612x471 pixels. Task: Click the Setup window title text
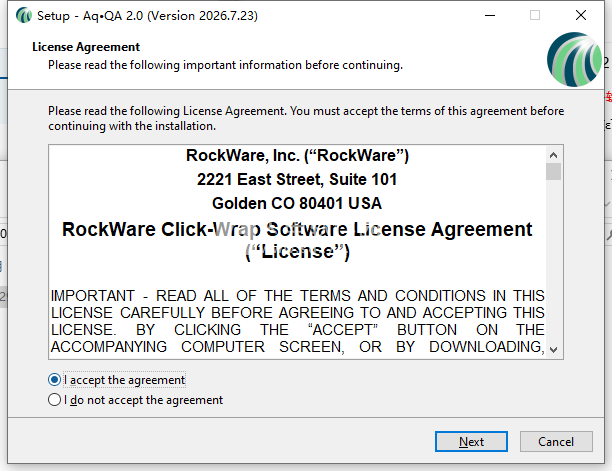[147, 16]
